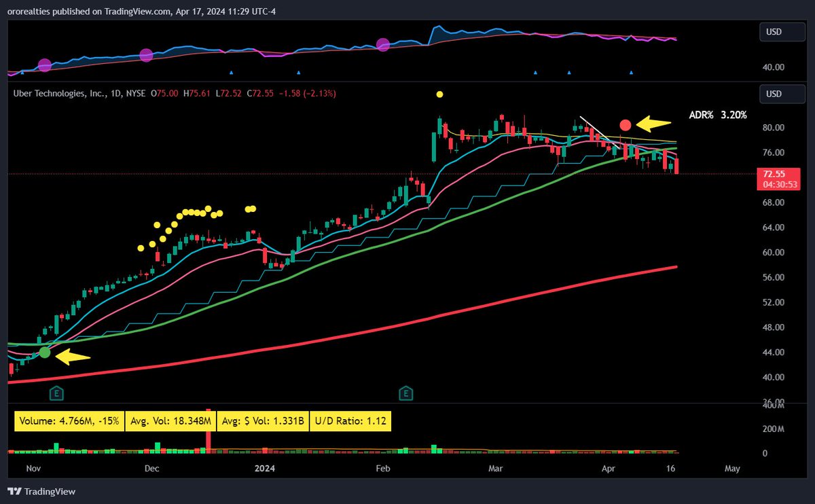
Task: Click the May label on time axis
Action: coord(732,469)
